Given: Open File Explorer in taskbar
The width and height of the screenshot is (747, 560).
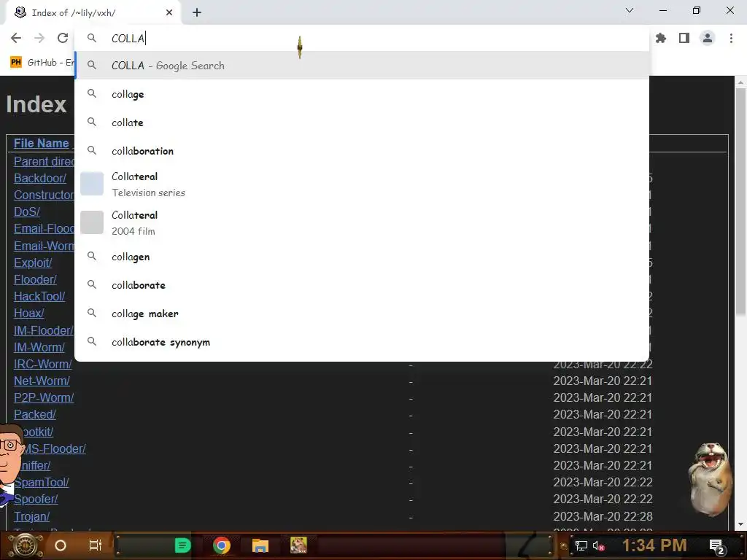Looking at the screenshot, I should click(260, 545).
